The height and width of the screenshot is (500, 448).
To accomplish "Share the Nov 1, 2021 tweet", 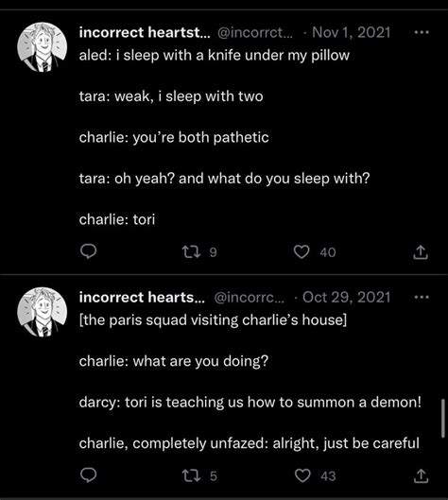I will pos(421,252).
